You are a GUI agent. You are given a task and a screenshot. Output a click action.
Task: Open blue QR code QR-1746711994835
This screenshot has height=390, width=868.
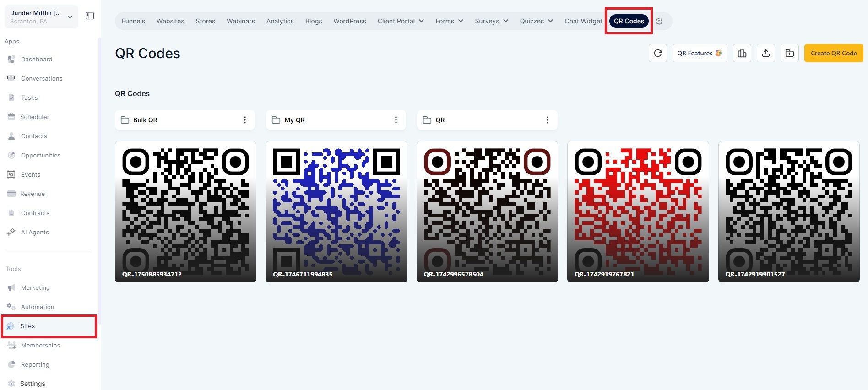click(336, 211)
